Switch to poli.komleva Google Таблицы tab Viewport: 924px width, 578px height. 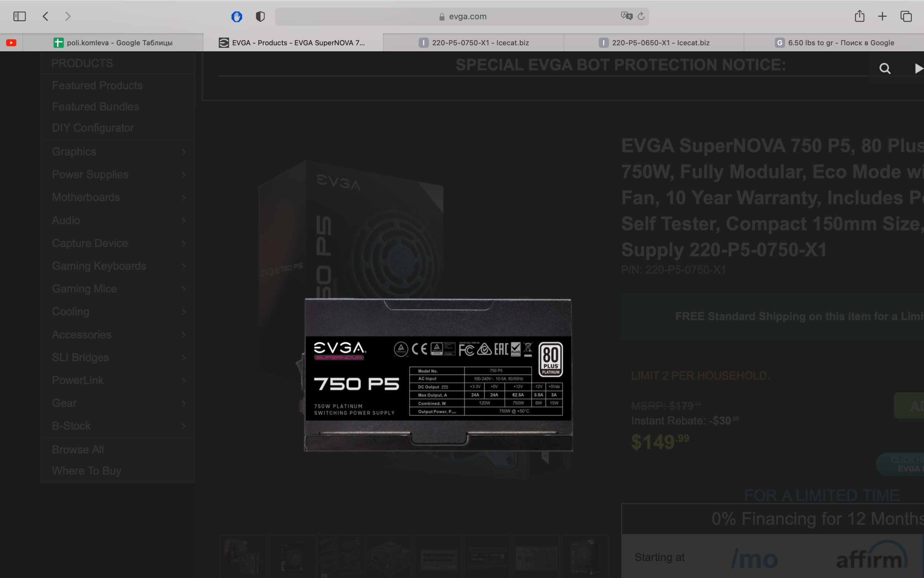pyautogui.click(x=113, y=43)
